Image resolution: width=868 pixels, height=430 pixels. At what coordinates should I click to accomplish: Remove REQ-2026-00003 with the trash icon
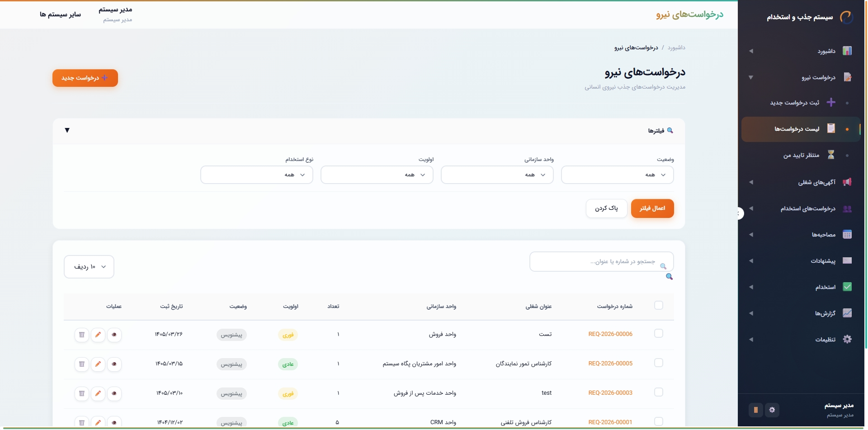(x=82, y=393)
